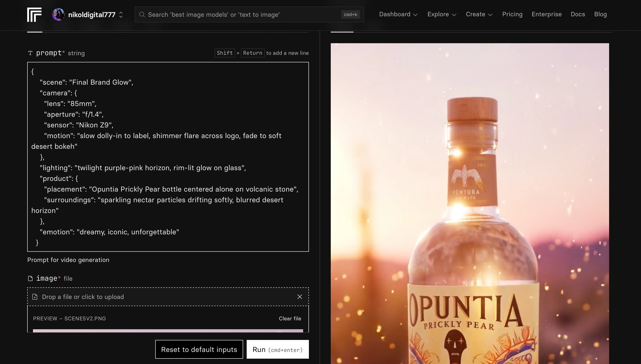Screen dimensions: 641x364
Task: Click the SCENE5V2.PNG preview thumbnail strip
Action: pyautogui.click(x=168, y=331)
